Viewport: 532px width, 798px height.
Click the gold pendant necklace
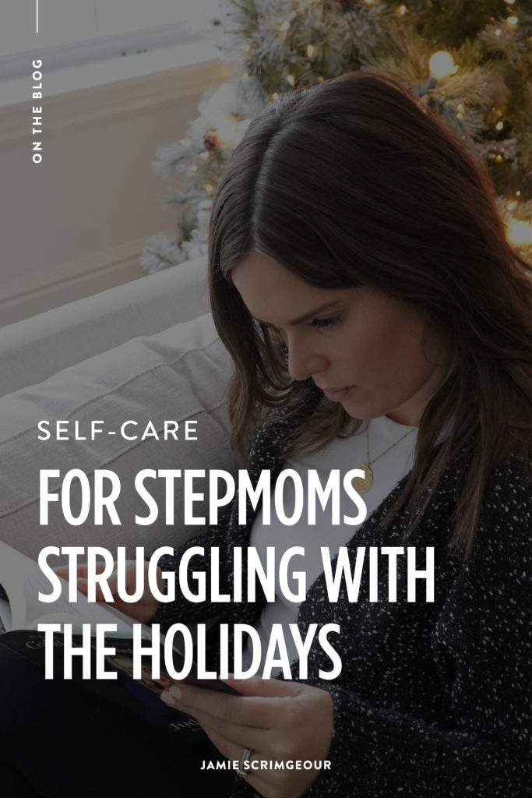[365, 478]
